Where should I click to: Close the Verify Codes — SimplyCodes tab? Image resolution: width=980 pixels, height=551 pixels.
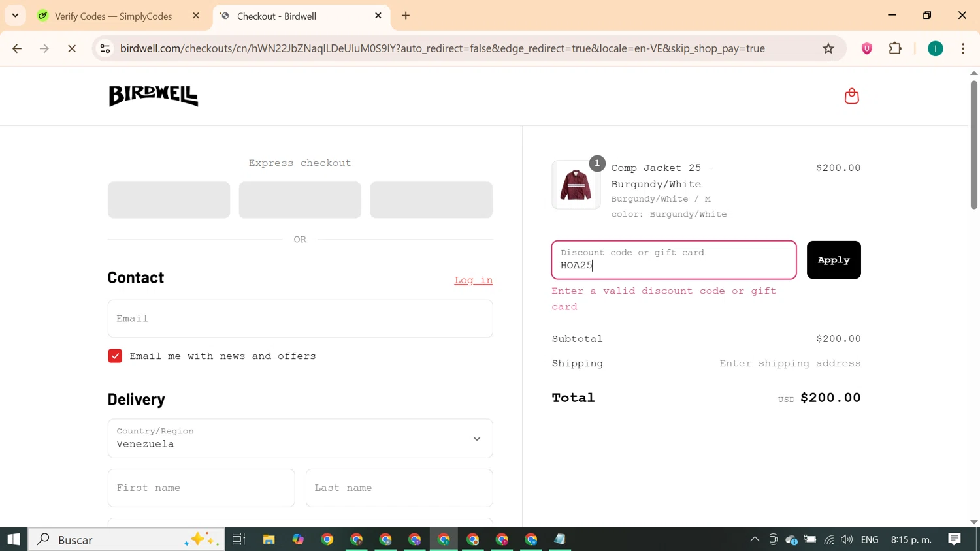click(196, 16)
